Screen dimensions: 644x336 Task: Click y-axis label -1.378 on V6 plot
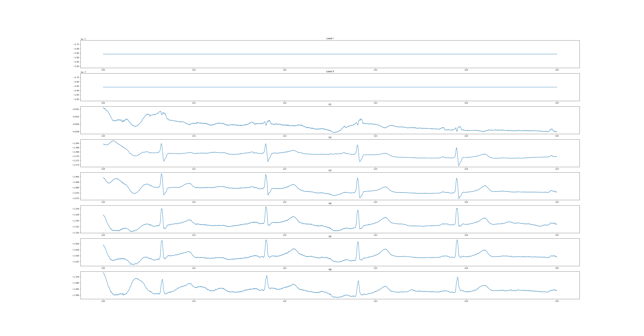click(76, 277)
